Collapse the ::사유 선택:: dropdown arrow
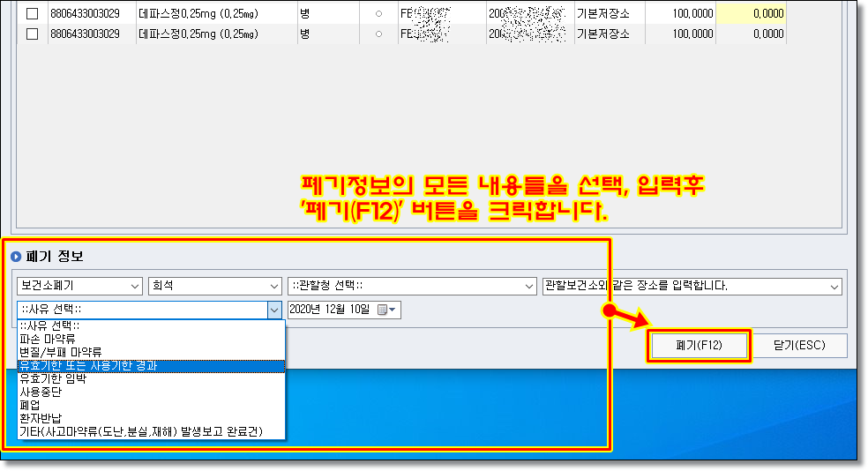Image resolution: width=868 pixels, height=471 pixels. click(x=273, y=310)
